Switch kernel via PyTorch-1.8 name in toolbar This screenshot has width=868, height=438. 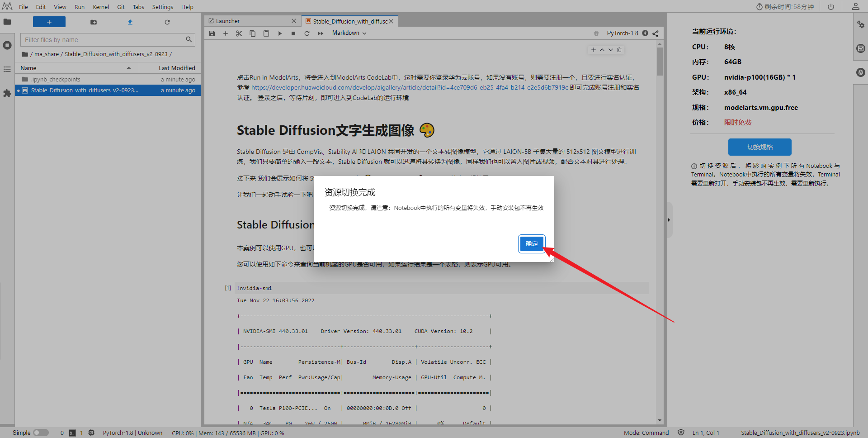(623, 33)
